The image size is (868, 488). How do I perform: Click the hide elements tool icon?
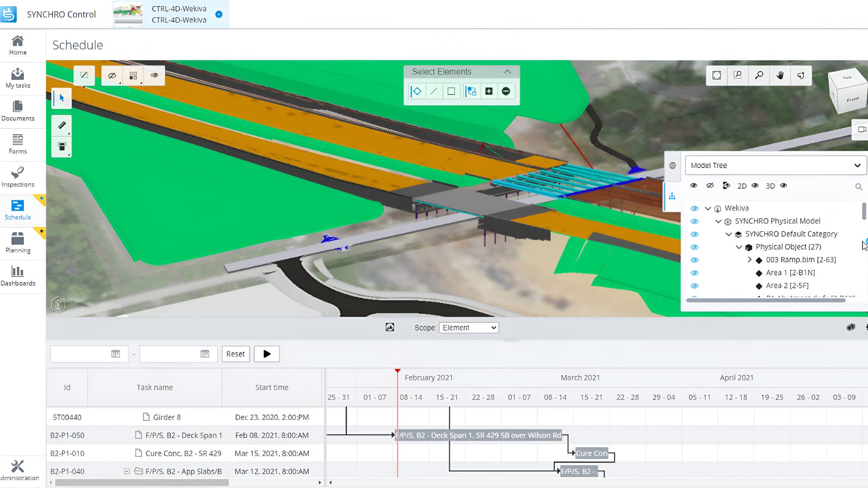point(112,75)
